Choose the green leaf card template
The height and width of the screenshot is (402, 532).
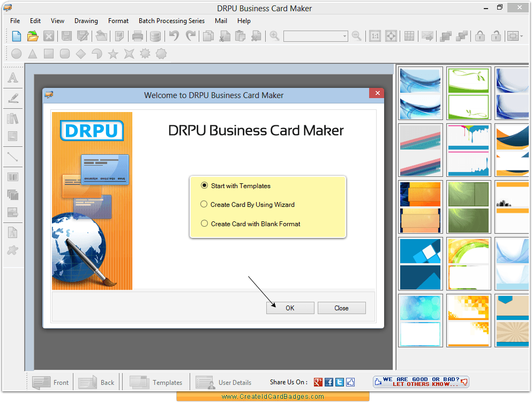[x=469, y=93]
